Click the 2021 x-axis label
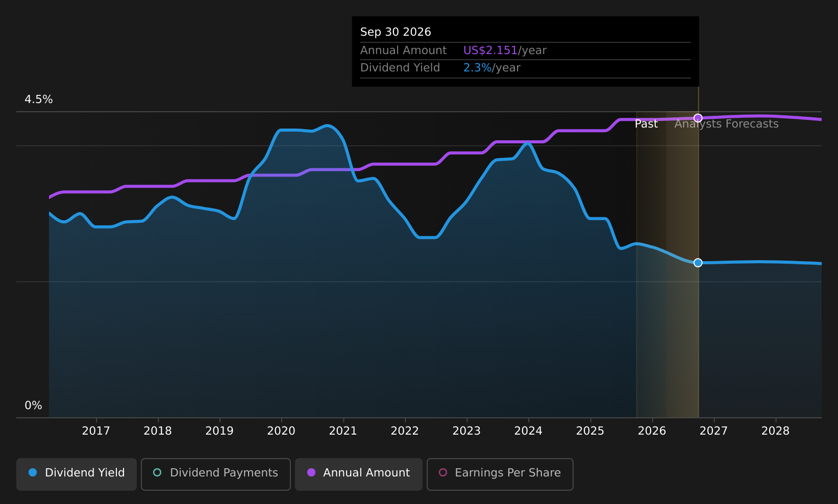838x504 pixels. click(343, 431)
